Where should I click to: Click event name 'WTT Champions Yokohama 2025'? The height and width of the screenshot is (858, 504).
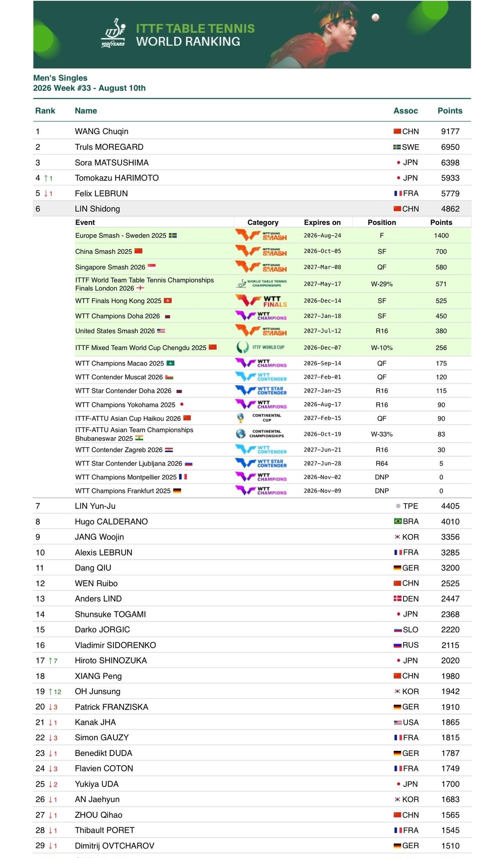(125, 405)
